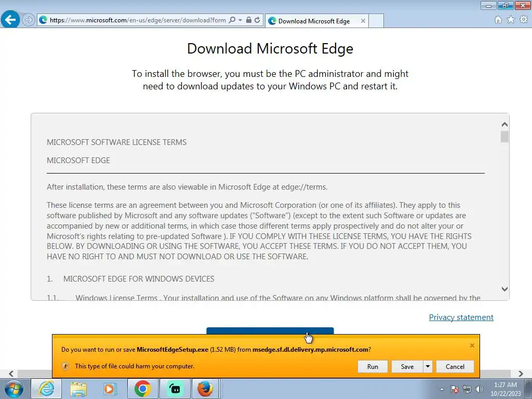Viewport: 532px width, 399px height.
Task: Open the Privacy statement link
Action: tap(461, 317)
